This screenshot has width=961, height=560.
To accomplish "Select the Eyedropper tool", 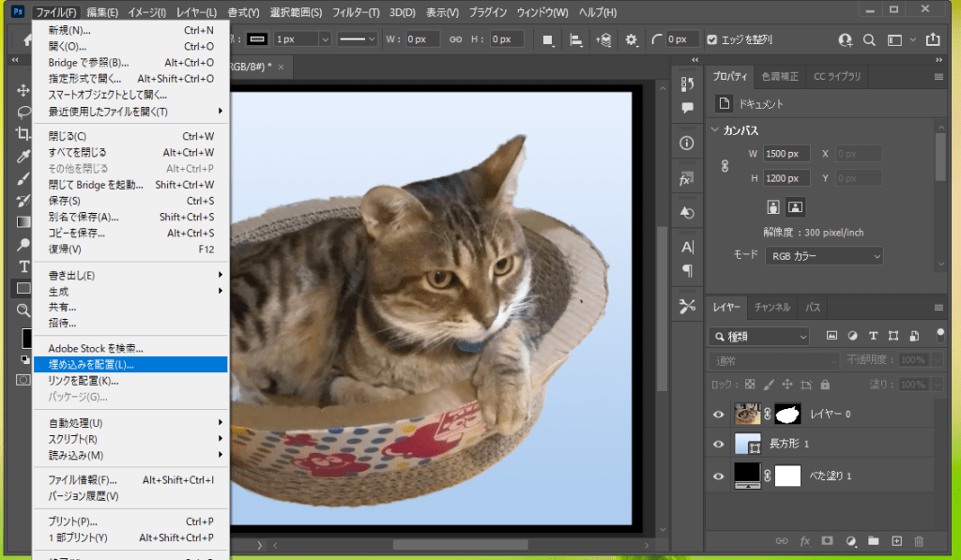I will pos(24,156).
